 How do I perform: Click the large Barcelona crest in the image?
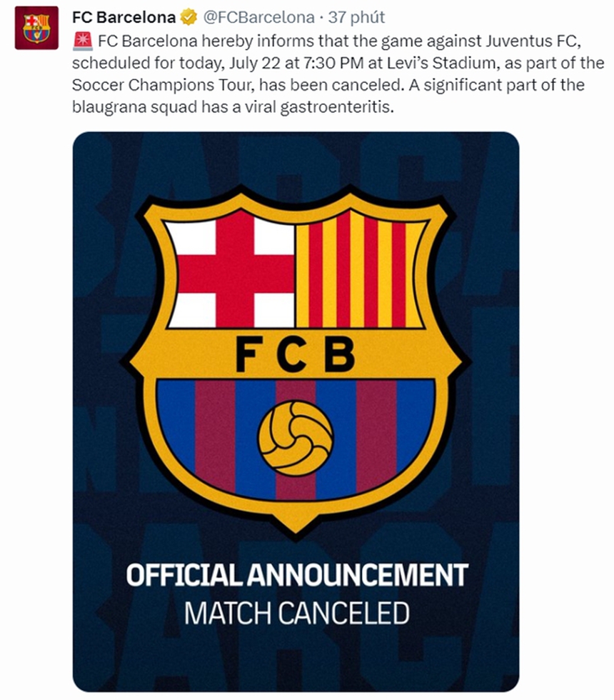click(x=296, y=357)
